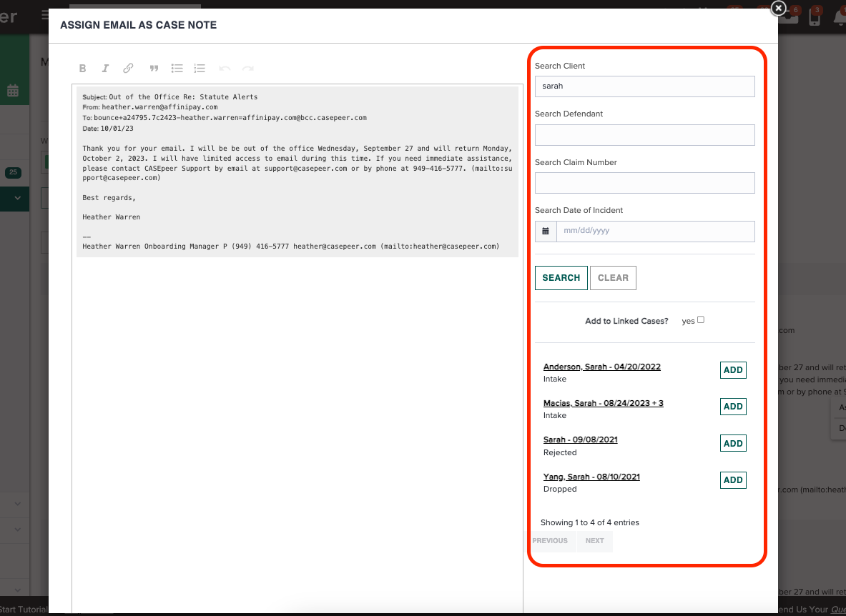
Task: Click the PREVIOUS pagination button
Action: [550, 541]
